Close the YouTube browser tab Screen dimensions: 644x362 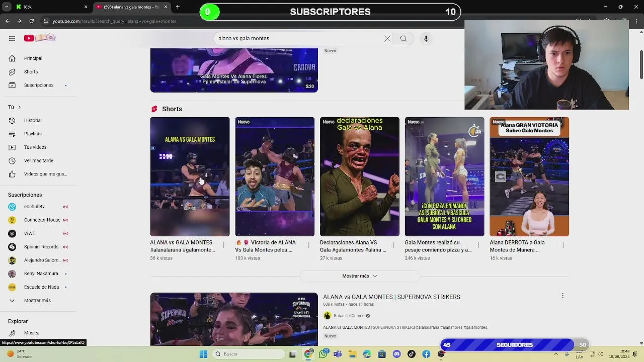165,7
